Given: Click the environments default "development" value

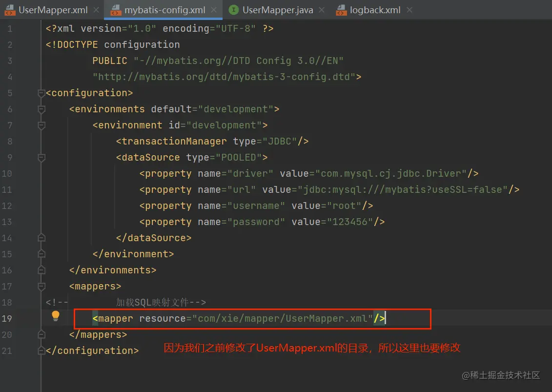Looking at the screenshot, I should pyautogui.click(x=236, y=109).
